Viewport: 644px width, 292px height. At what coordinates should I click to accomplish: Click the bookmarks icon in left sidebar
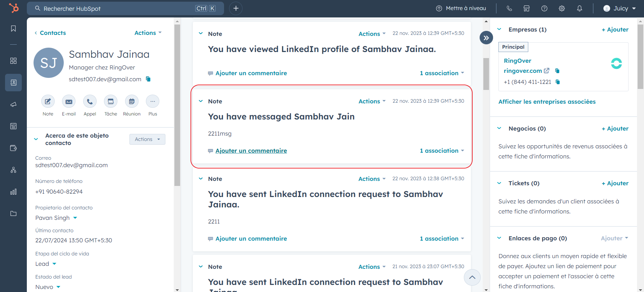coord(13,29)
